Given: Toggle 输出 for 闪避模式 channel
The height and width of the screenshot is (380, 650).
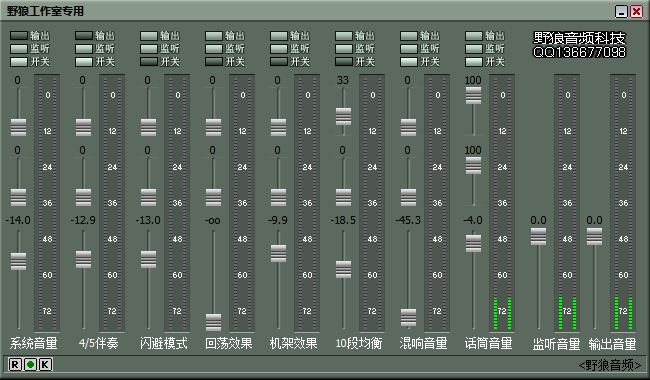Looking at the screenshot, I should pos(149,36).
